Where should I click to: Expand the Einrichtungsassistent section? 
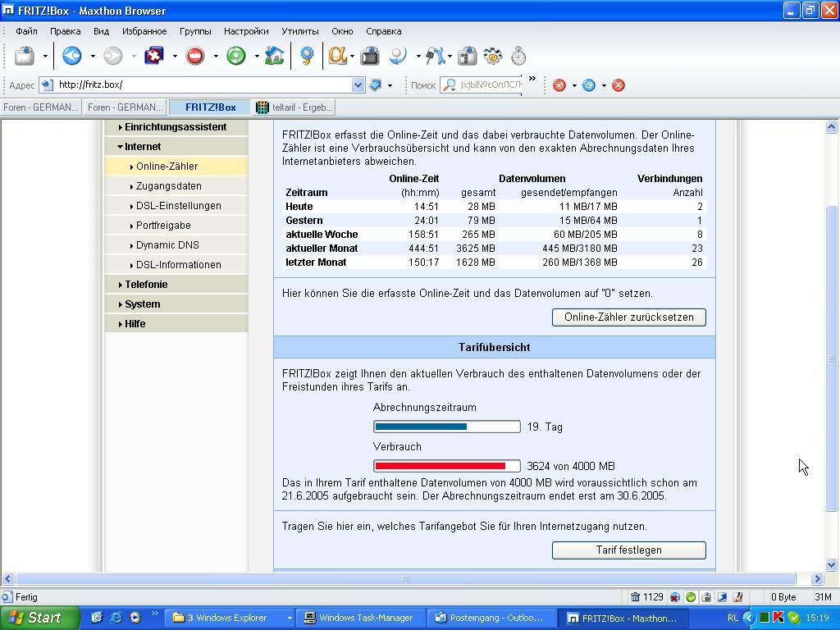(176, 127)
